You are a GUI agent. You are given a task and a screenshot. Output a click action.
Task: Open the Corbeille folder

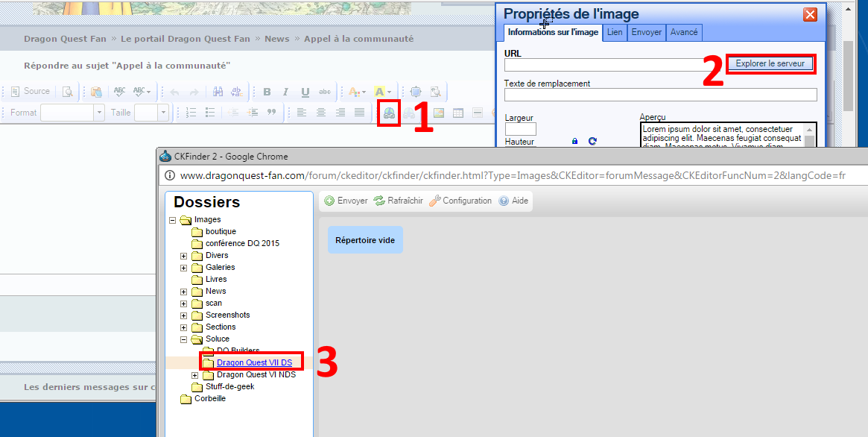pyautogui.click(x=210, y=398)
